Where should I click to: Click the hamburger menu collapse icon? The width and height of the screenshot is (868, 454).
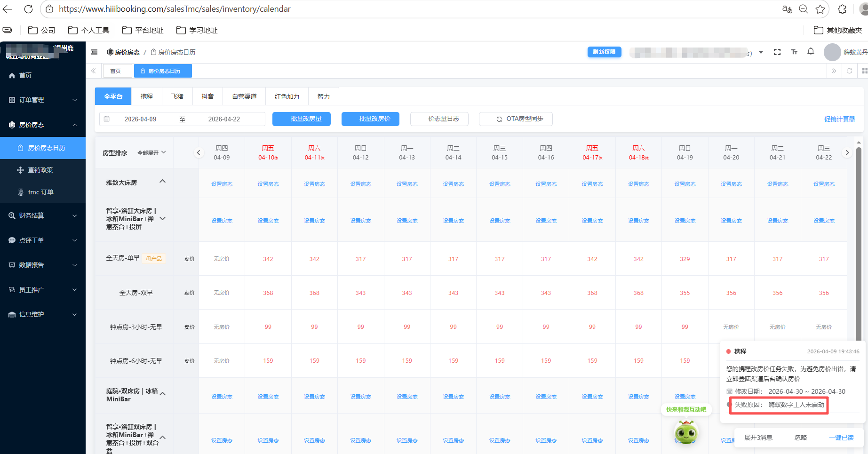tap(94, 52)
